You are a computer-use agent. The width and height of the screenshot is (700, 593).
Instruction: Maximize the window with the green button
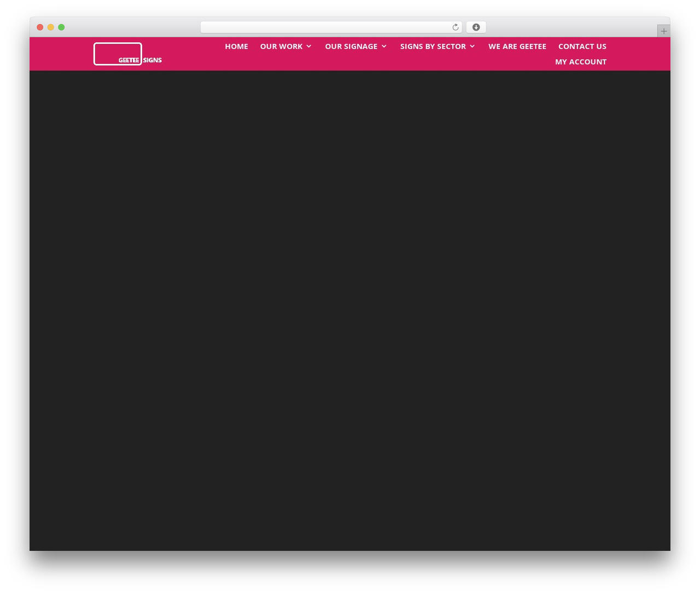[61, 27]
